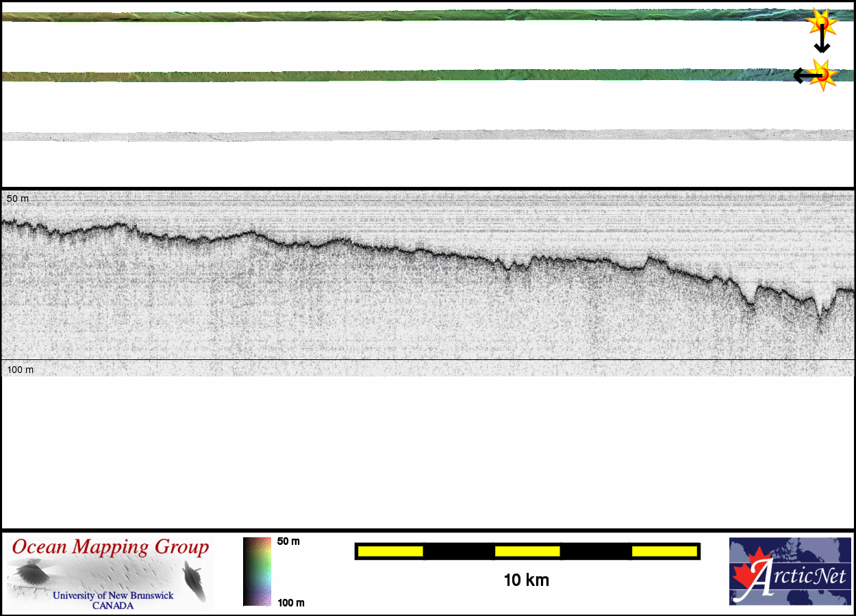Select the downward-pointing black arrow
The height and width of the screenshot is (616, 856).
pos(822,43)
